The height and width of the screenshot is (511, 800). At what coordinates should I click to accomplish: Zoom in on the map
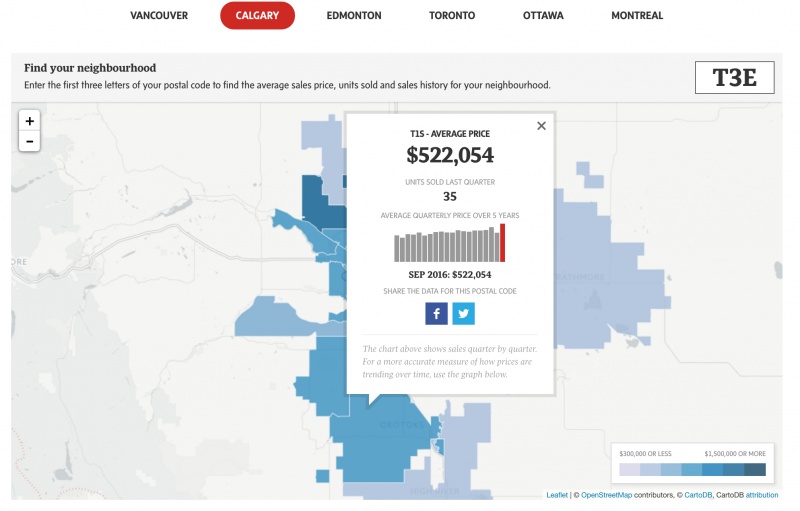coord(30,121)
